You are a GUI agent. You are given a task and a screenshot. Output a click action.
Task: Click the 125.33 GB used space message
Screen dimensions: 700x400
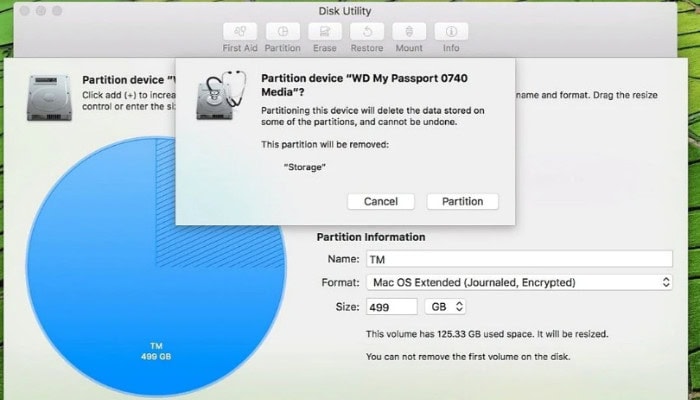click(x=487, y=334)
